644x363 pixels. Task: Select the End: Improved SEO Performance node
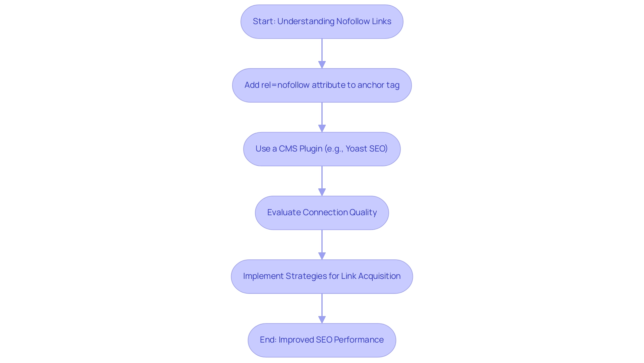pyautogui.click(x=322, y=340)
